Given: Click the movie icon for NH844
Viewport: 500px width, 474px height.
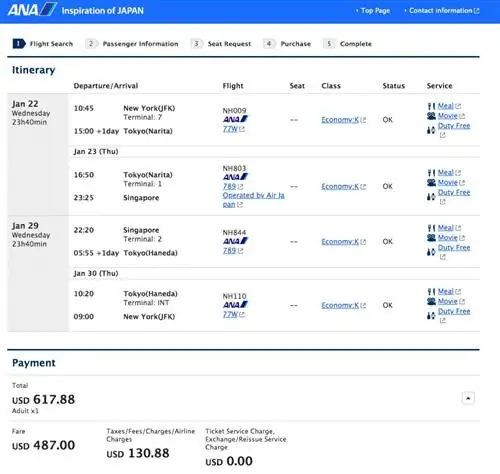Looking at the screenshot, I should pyautogui.click(x=431, y=238).
